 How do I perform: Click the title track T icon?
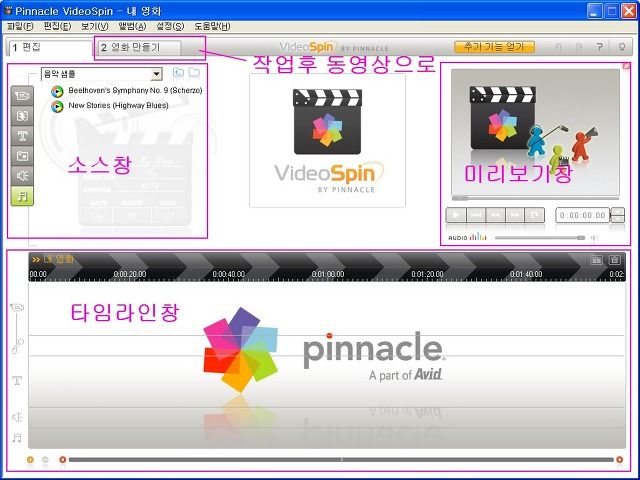tap(17, 381)
